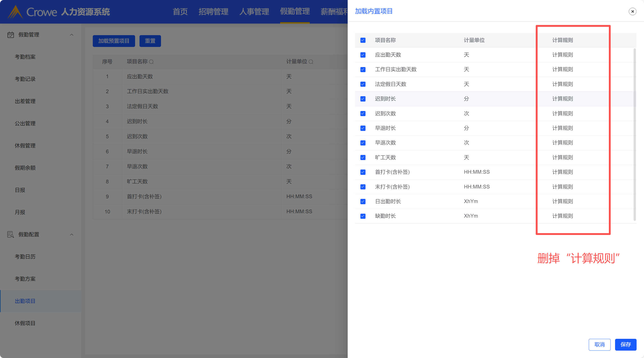The image size is (644, 358).
Task: Toggle the select-all checkbox in drawer header
Action: pyautogui.click(x=363, y=40)
